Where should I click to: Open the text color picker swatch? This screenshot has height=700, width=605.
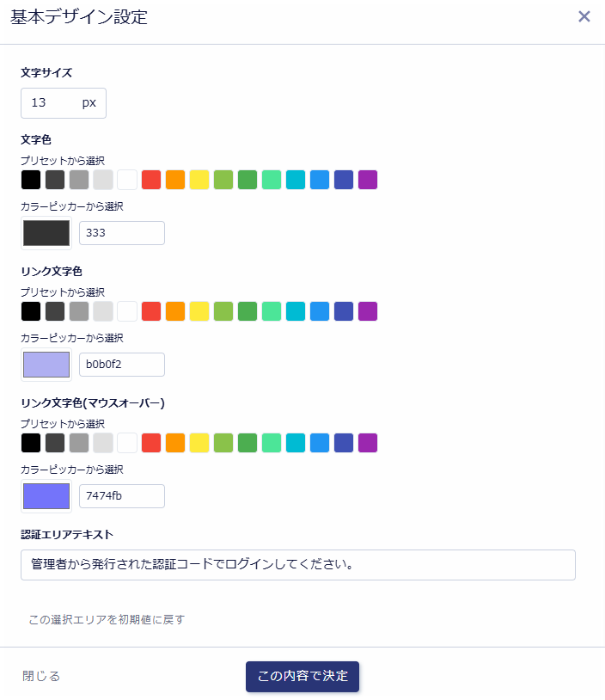[x=46, y=233]
